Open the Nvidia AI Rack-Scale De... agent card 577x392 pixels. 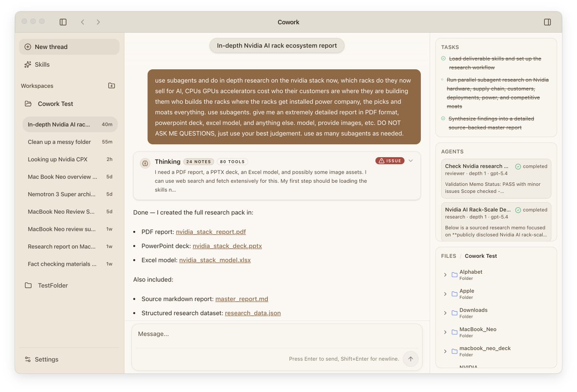point(496,221)
